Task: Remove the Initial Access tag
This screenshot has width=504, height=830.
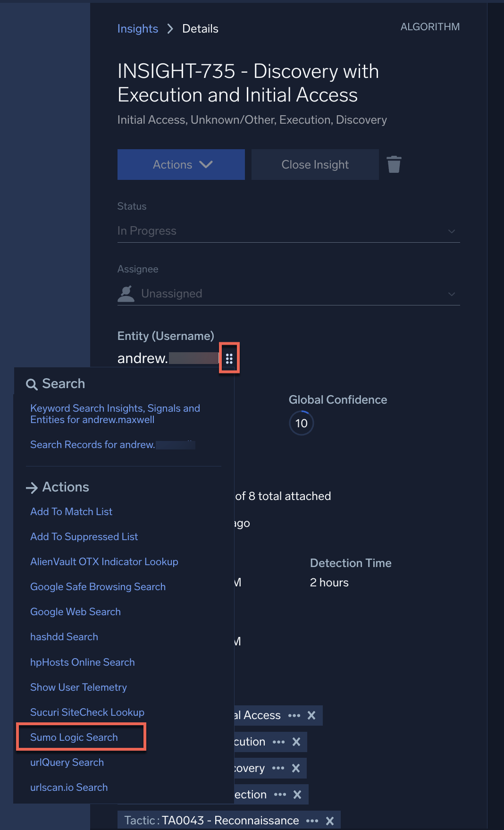Action: point(311,715)
